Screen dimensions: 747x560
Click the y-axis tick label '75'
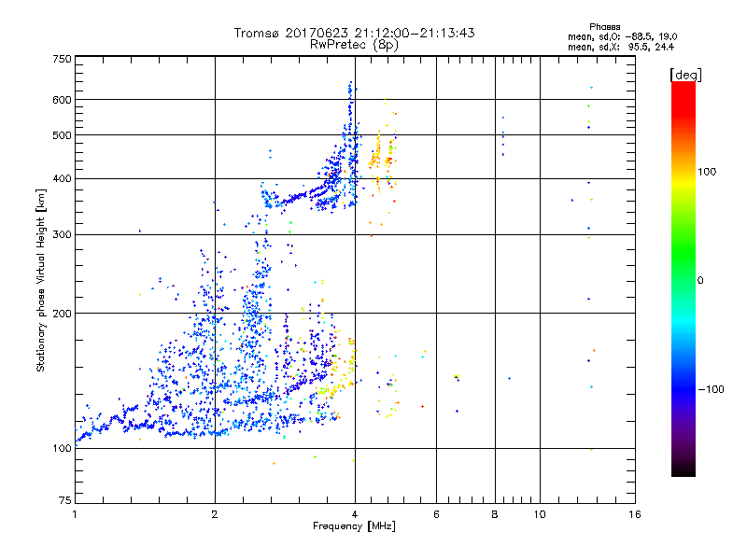[65, 500]
